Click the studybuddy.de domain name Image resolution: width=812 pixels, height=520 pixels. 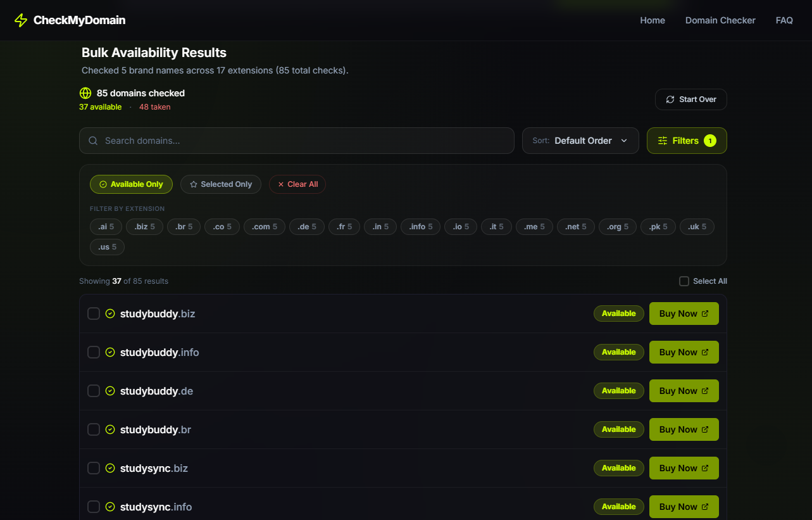(x=156, y=391)
